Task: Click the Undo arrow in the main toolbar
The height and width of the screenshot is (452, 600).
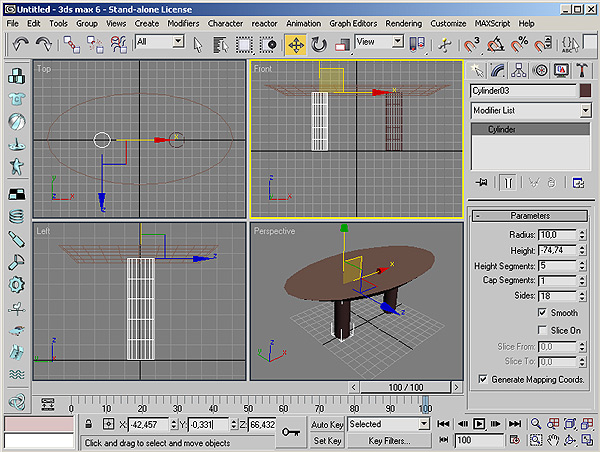Action: [x=21, y=44]
